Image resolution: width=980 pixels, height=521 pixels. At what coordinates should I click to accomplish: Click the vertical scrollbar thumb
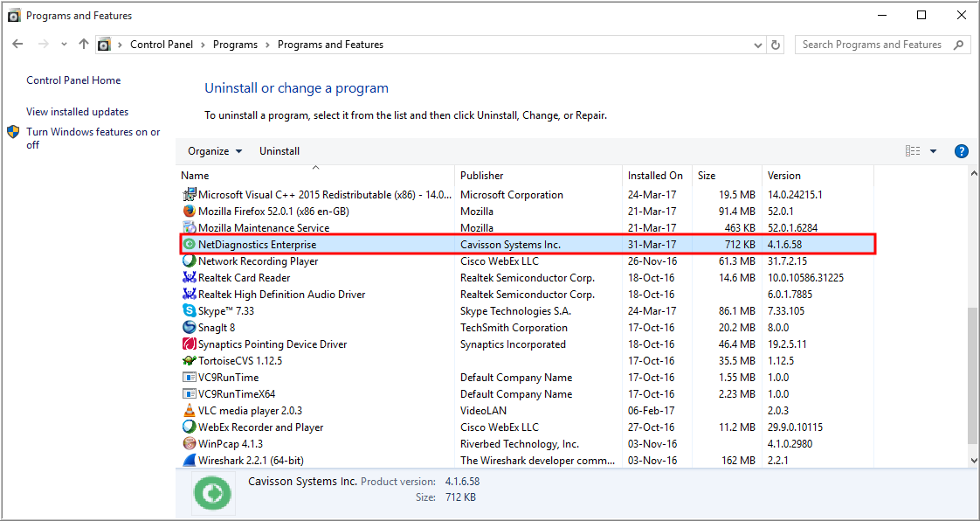click(x=973, y=376)
